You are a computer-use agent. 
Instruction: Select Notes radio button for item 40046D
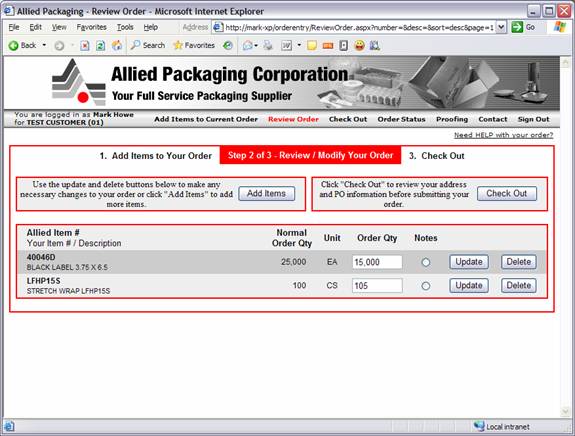426,262
